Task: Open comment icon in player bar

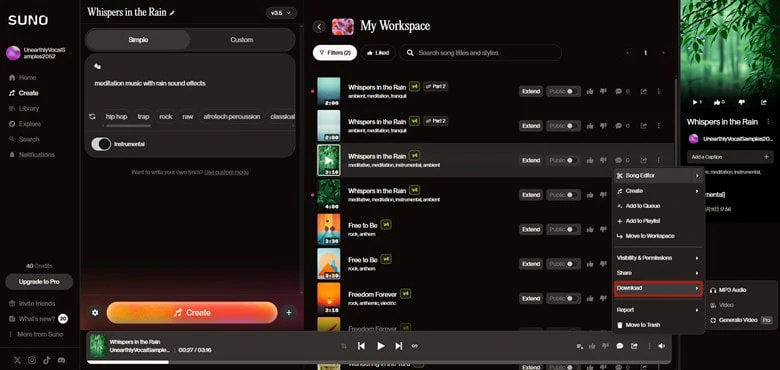Action: [620, 346]
